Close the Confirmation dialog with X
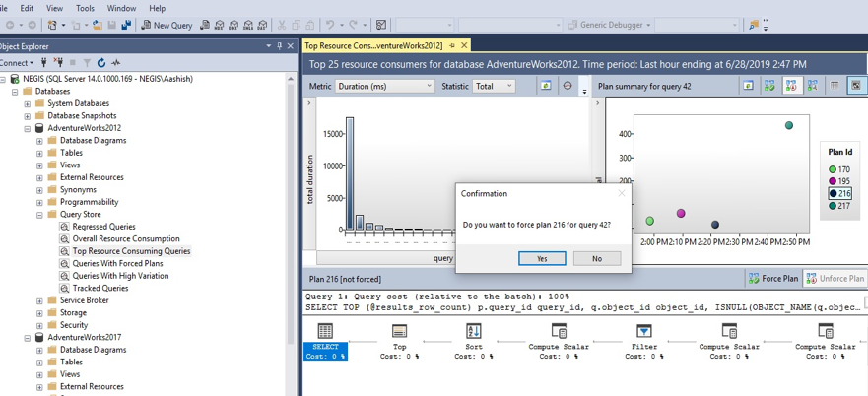 (621, 193)
